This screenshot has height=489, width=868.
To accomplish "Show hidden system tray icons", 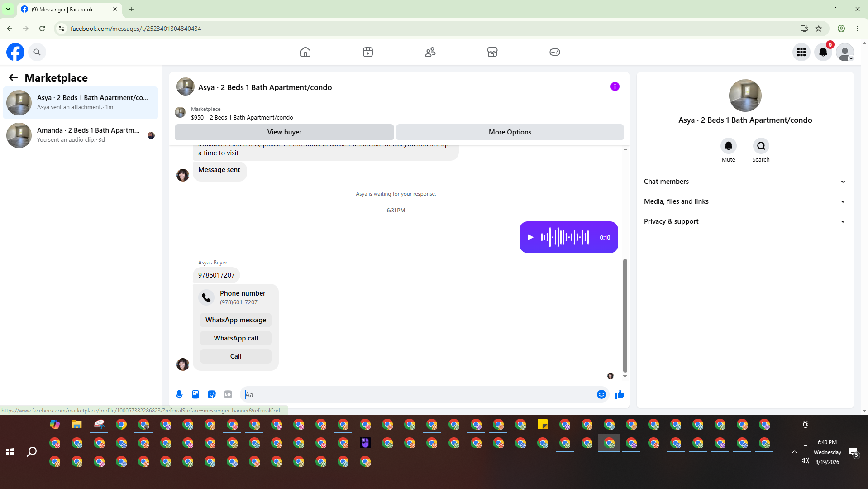I will tap(794, 452).
